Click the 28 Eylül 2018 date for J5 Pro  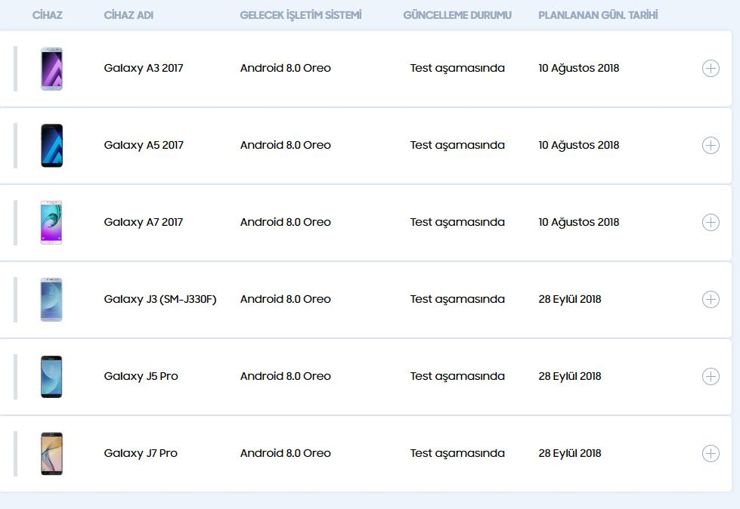570,376
